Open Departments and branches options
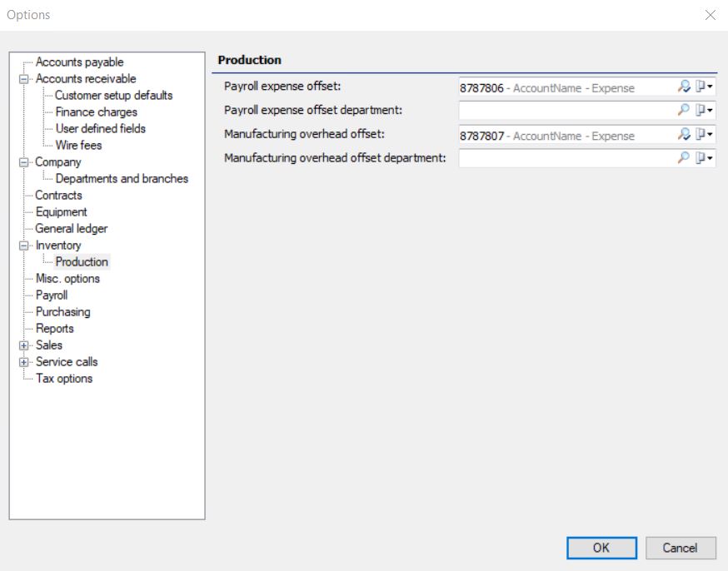Viewport: 728px width, 571px height. click(x=122, y=179)
